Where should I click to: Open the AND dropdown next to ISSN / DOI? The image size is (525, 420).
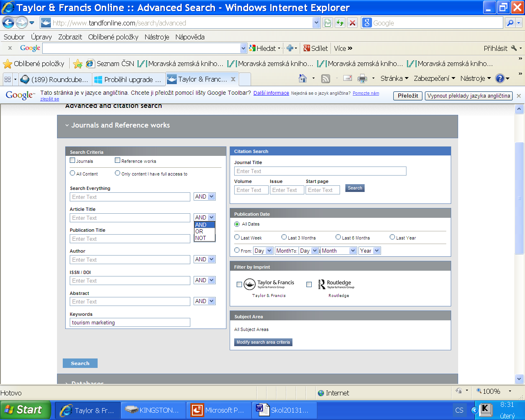[205, 280]
